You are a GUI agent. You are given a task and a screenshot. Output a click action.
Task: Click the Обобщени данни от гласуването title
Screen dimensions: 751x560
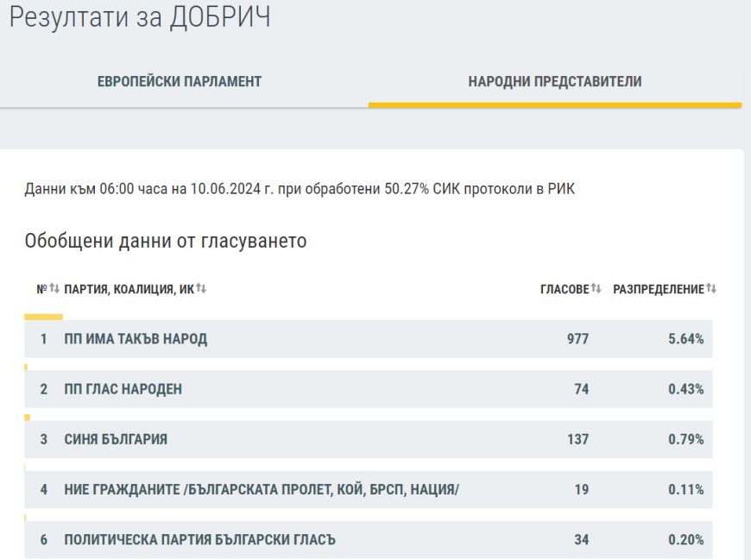coord(166,241)
